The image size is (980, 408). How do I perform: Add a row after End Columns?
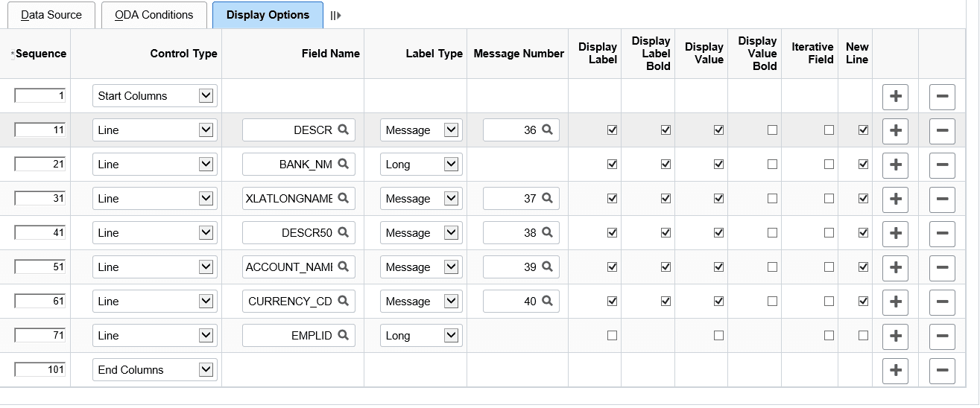click(895, 370)
